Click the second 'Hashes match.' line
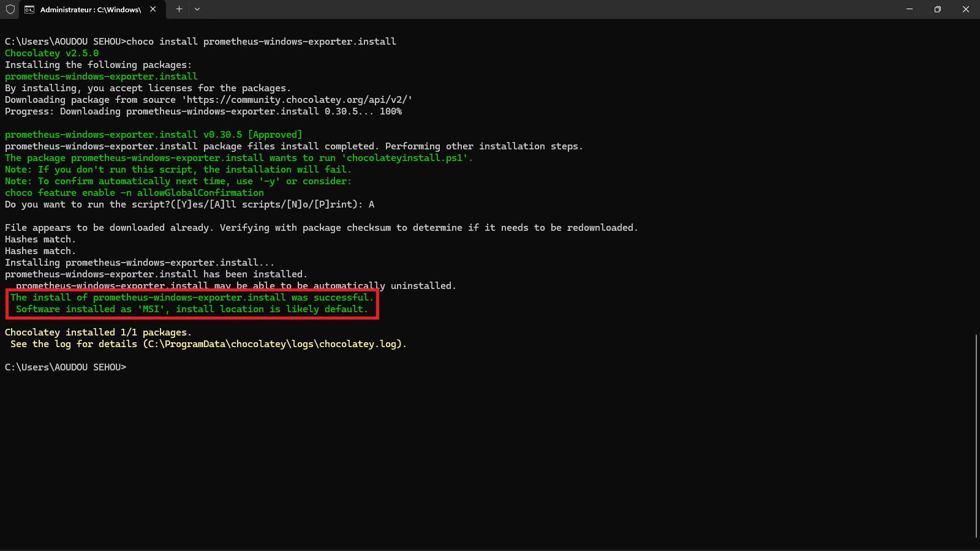 tap(40, 251)
